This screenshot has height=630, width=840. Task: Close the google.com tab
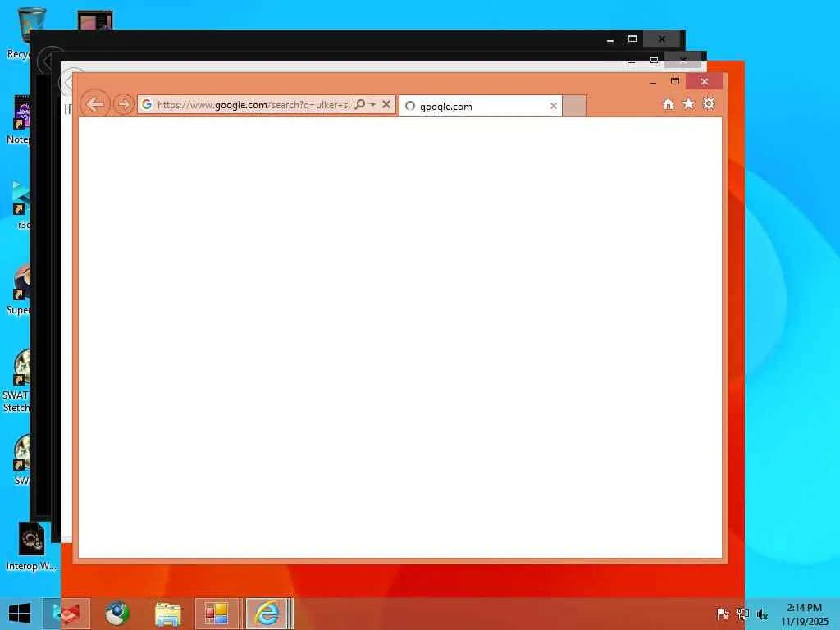554,106
